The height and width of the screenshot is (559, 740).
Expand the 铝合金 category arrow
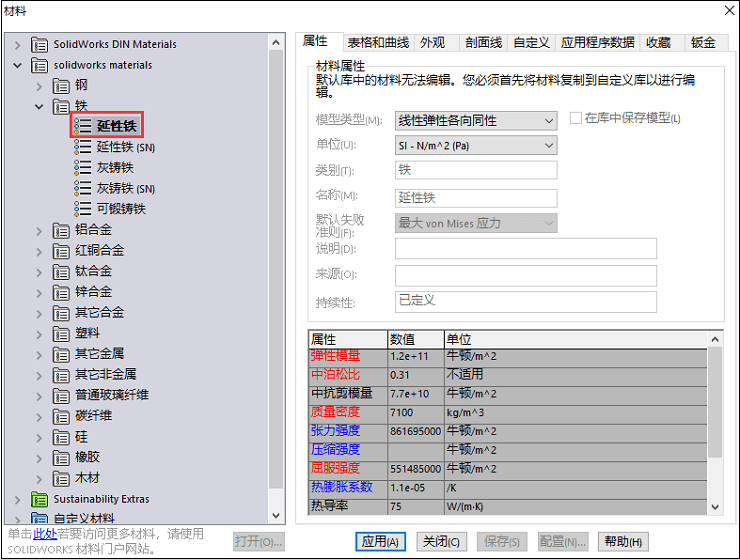39,231
